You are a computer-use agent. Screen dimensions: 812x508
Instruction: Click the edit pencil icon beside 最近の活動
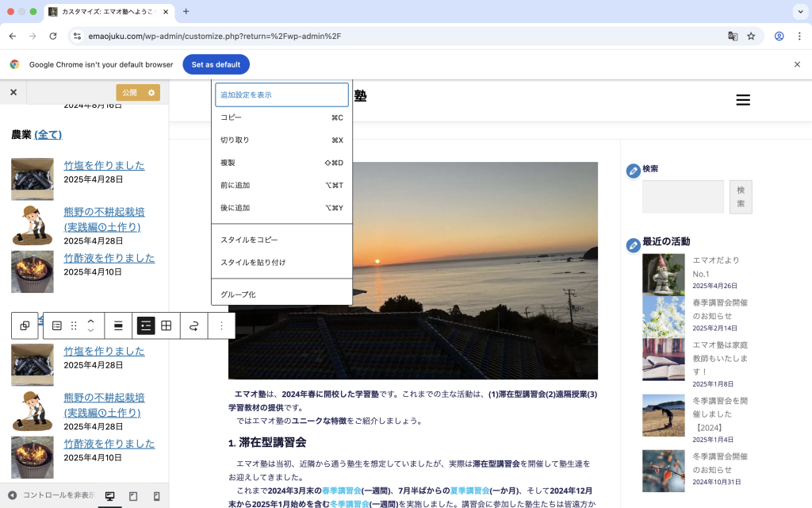[x=634, y=245]
